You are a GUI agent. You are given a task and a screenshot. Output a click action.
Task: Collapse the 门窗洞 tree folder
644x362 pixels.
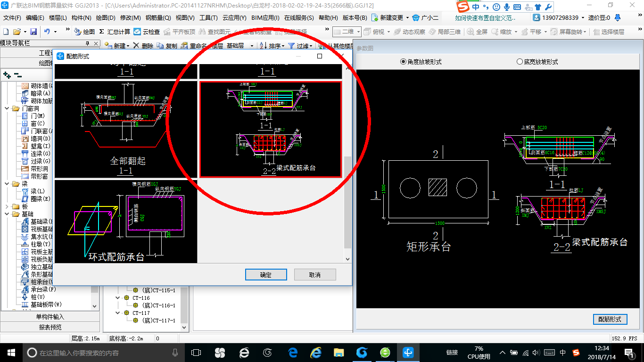[6, 108]
